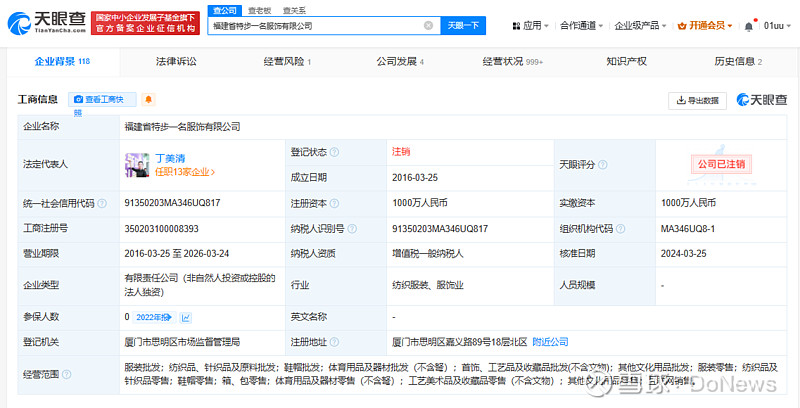The width and height of the screenshot is (800, 408).
Task: Click 查看工商快照 button
Action: [103, 99]
